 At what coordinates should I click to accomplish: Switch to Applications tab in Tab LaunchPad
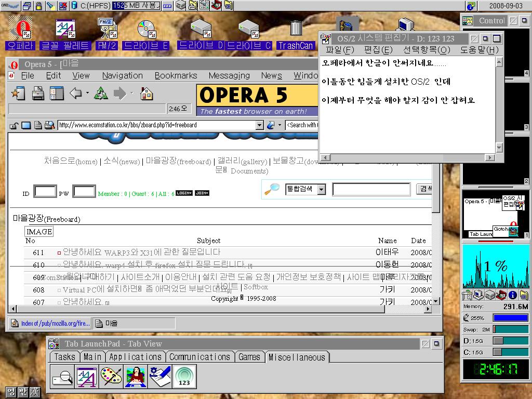136,357
